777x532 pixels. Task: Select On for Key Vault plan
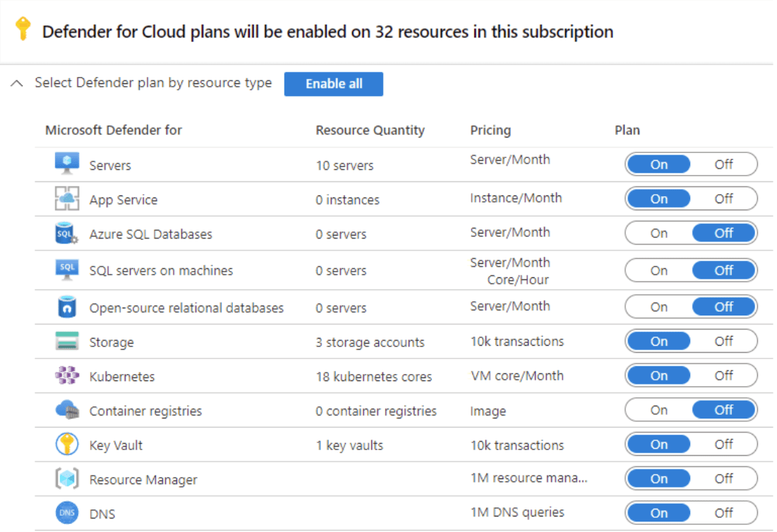click(658, 445)
